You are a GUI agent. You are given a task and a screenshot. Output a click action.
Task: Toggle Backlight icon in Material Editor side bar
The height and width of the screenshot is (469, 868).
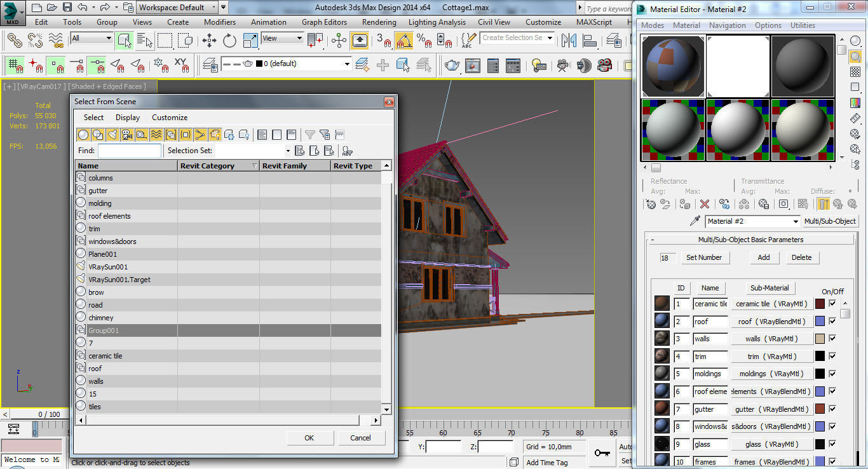tap(855, 56)
